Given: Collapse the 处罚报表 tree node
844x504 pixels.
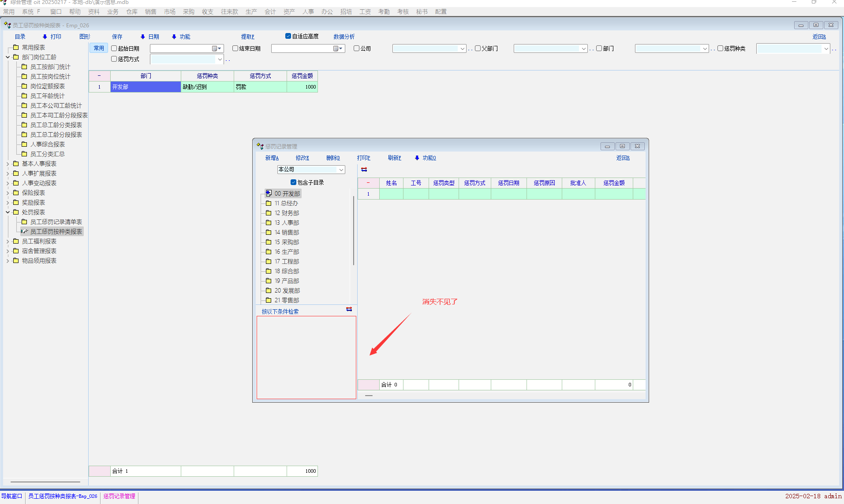Looking at the screenshot, I should coord(7,212).
